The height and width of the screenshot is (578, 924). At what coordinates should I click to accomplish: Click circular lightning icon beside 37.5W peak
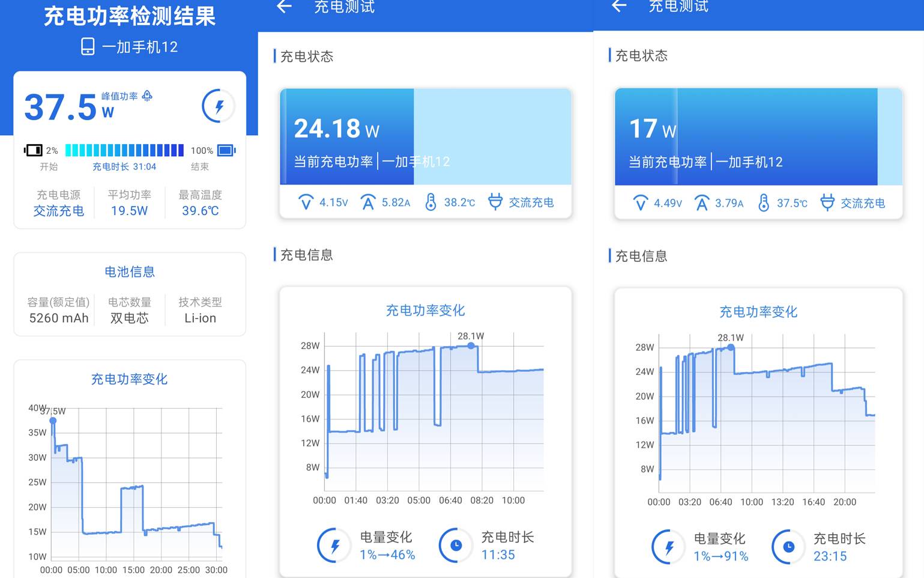(219, 106)
